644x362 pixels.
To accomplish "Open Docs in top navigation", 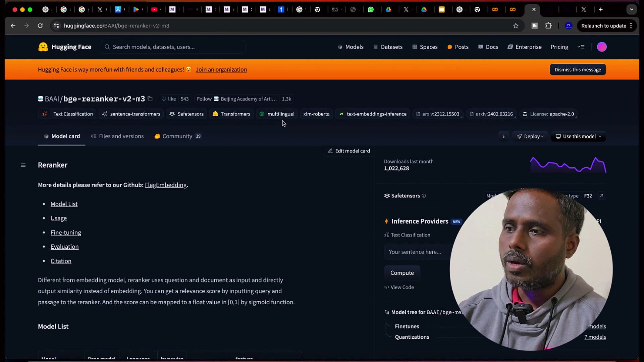I will coord(488,47).
